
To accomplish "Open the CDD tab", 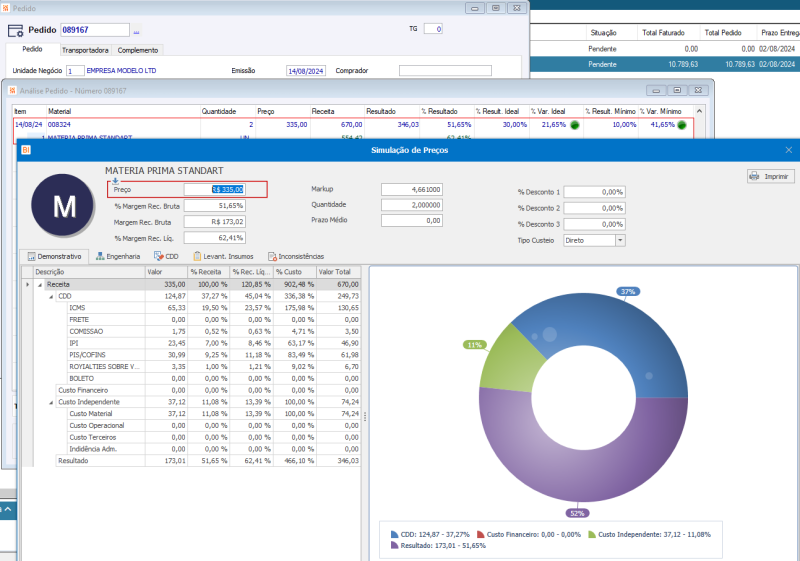I will click(165, 256).
